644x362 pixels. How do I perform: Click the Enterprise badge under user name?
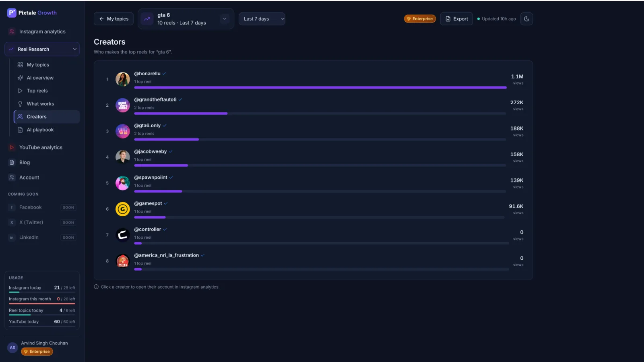(x=37, y=352)
